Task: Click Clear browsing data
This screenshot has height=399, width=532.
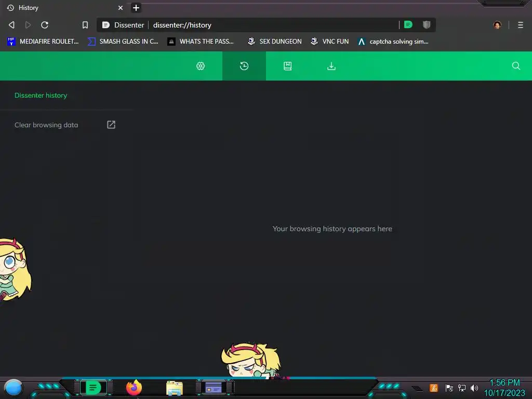Action: pos(46,125)
